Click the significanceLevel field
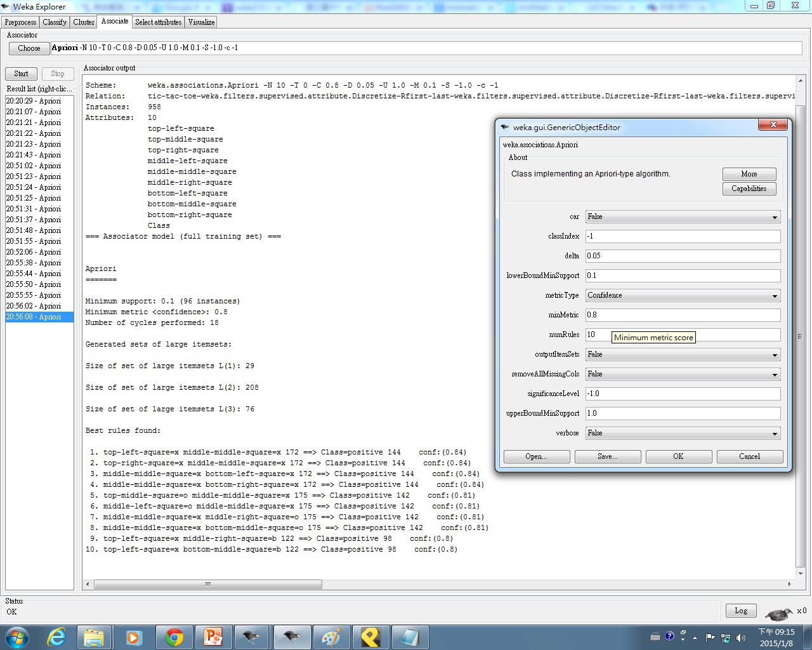Image resolution: width=812 pixels, height=650 pixels. (x=683, y=394)
